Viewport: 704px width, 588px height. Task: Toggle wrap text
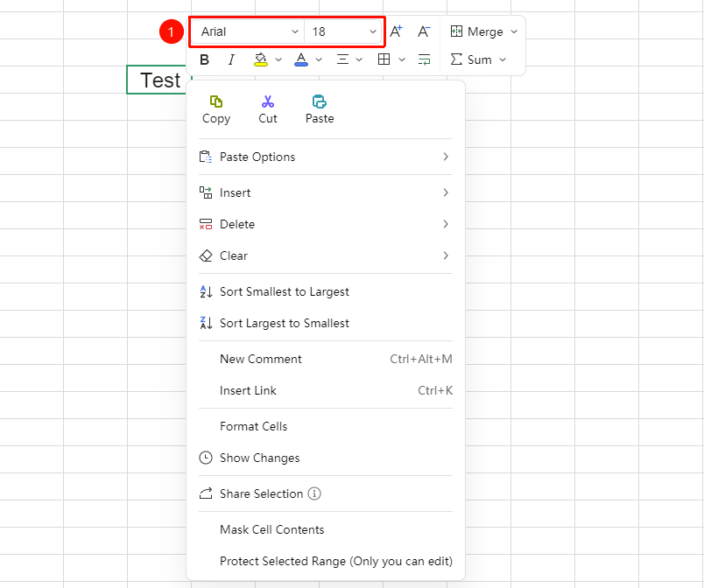pos(425,59)
